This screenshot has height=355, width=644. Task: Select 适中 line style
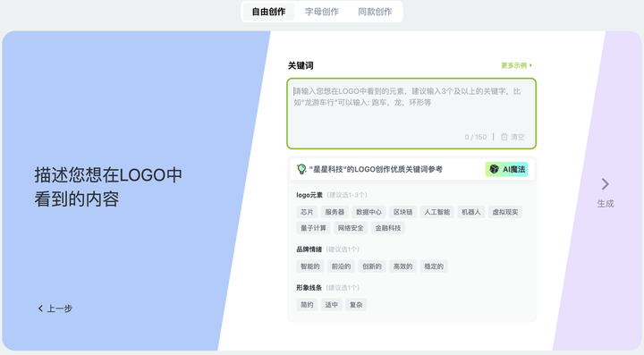pyautogui.click(x=332, y=305)
